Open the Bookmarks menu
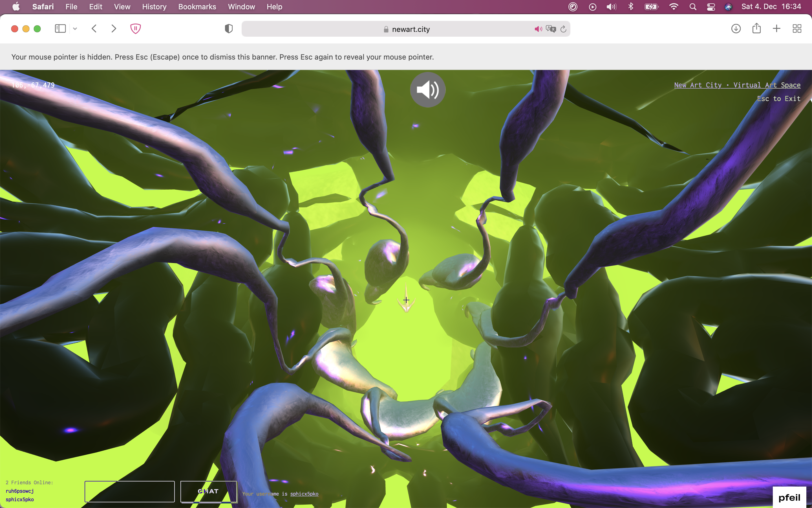 coord(197,7)
